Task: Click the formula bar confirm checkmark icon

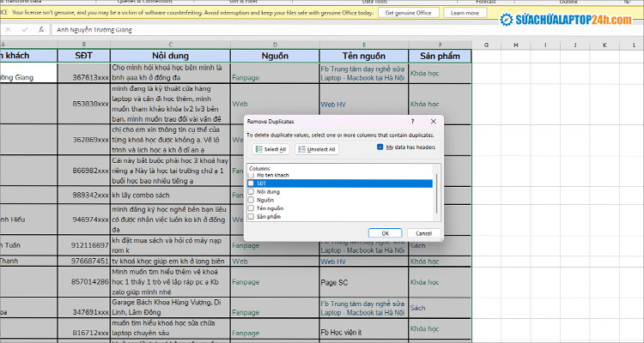Action: (25, 29)
